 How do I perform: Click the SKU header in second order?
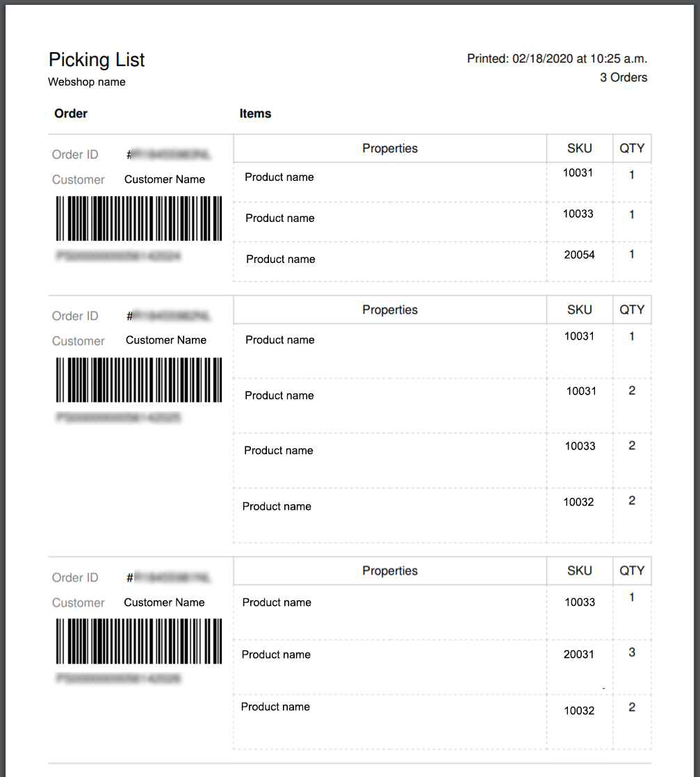[x=580, y=310]
